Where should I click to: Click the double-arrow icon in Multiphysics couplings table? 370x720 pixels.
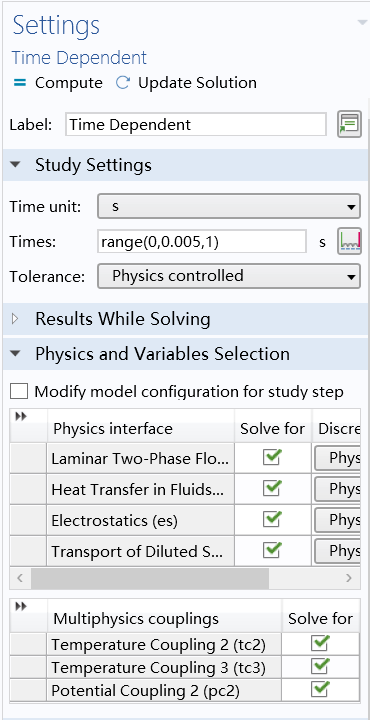point(21,607)
